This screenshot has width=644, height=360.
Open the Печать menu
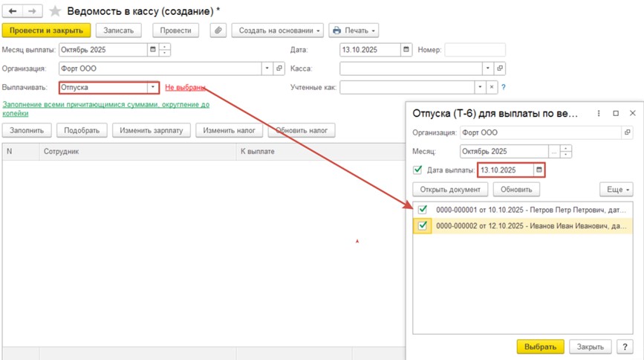[354, 30]
